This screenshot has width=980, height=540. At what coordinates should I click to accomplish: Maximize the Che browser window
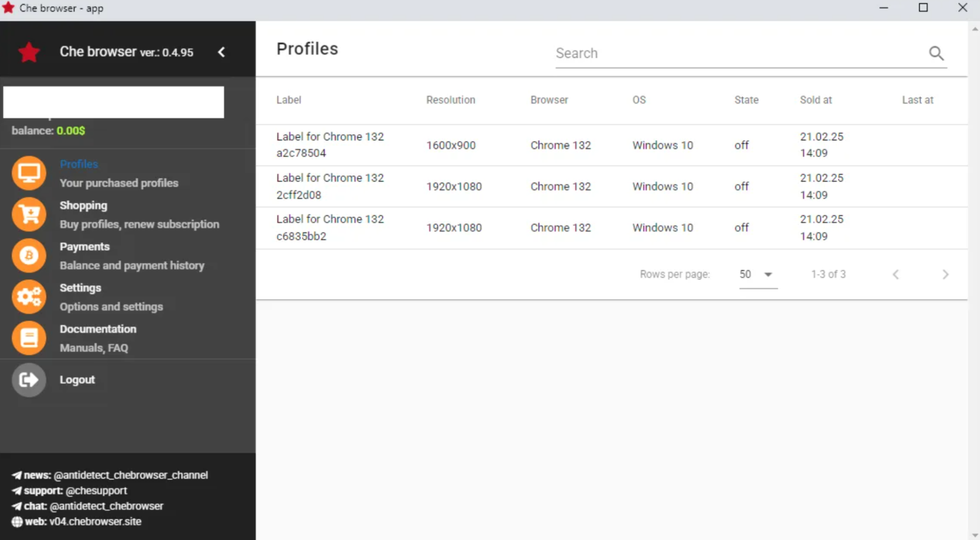(x=923, y=8)
